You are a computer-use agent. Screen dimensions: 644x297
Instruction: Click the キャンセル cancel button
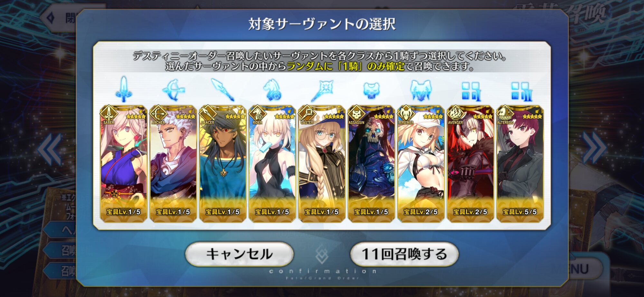(x=239, y=254)
